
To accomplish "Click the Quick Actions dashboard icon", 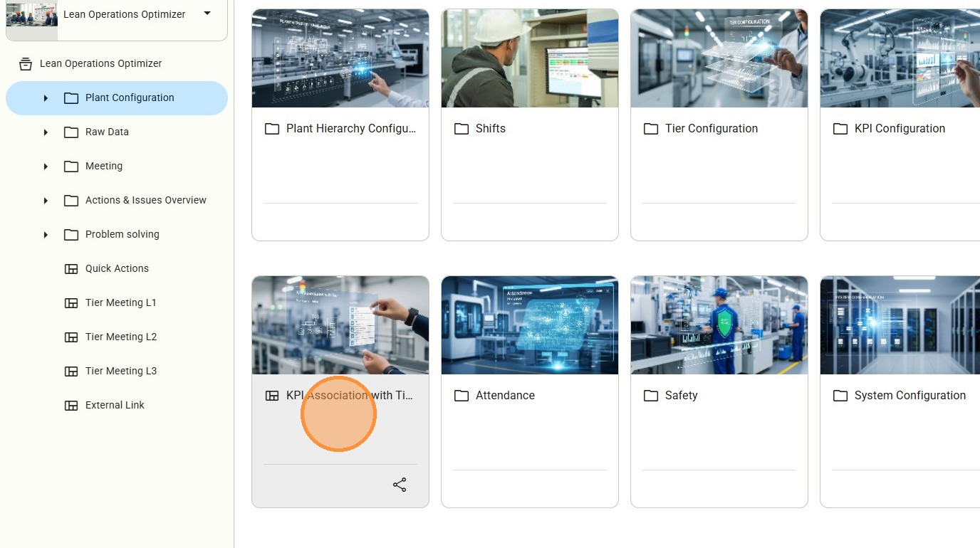I will point(71,268).
